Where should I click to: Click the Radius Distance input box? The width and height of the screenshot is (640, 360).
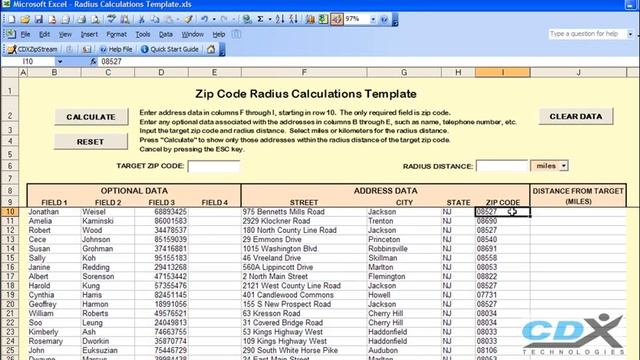tap(502, 166)
